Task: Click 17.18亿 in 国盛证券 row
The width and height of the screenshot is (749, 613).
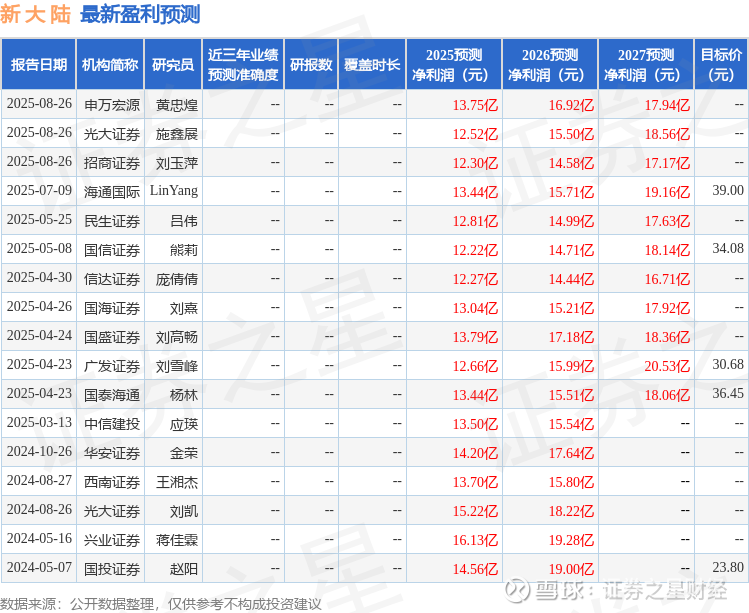Action: click(571, 337)
